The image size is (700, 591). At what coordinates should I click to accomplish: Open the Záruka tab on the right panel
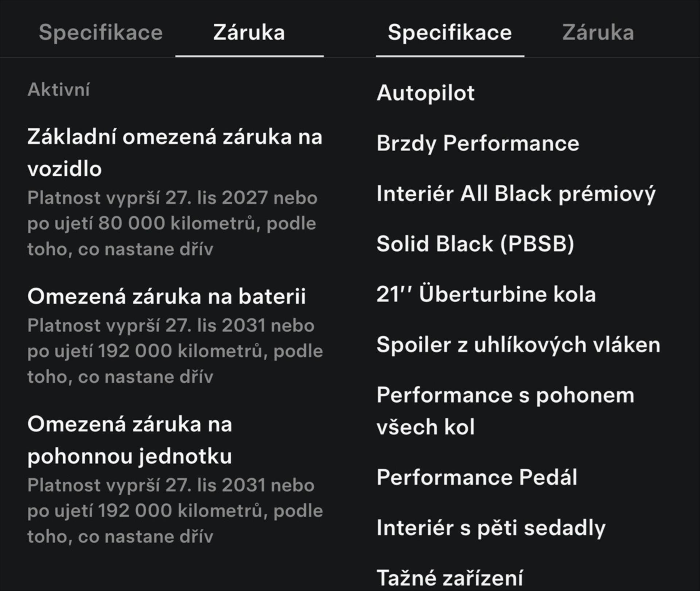599,33
